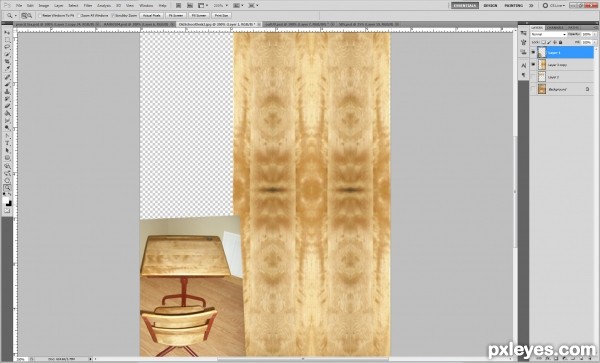The image size is (600, 363).
Task: Open Character panel from collapsed dock
Action: (x=523, y=66)
